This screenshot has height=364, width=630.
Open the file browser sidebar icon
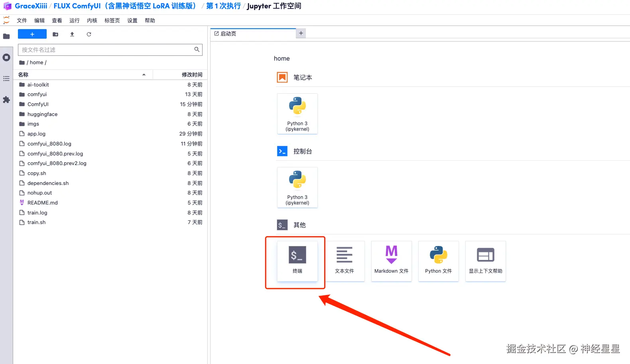(x=6, y=36)
